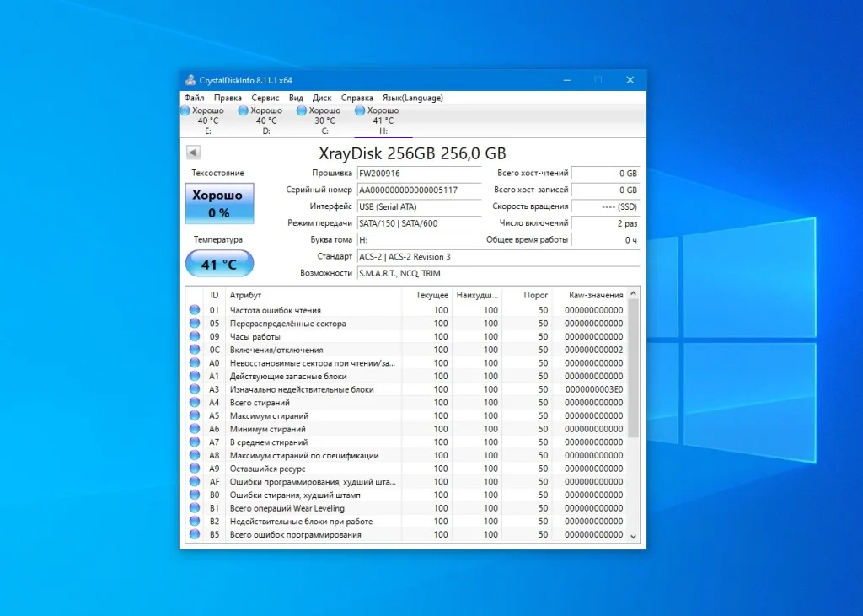Select Максимум стираний по спецификации text

(x=304, y=456)
